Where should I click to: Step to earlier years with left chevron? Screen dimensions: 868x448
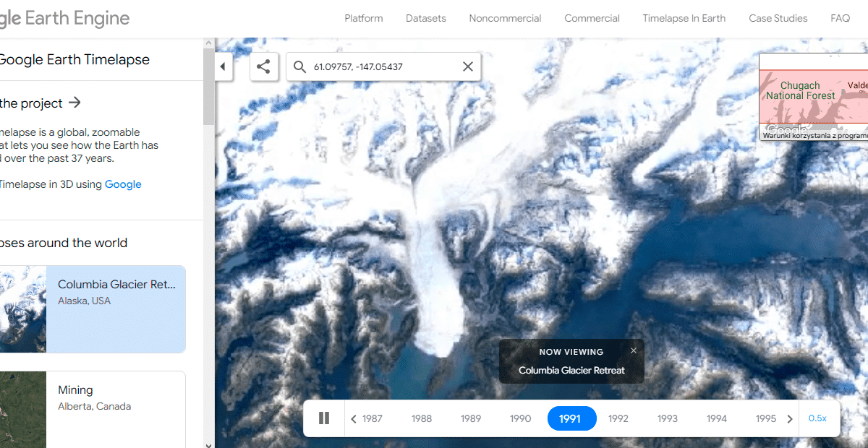tap(354, 418)
